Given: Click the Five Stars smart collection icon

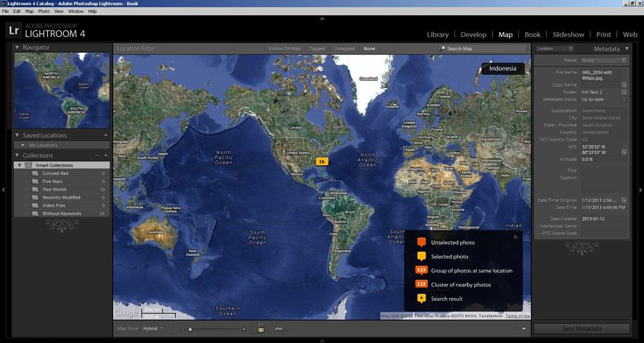Looking at the screenshot, I should click(36, 182).
